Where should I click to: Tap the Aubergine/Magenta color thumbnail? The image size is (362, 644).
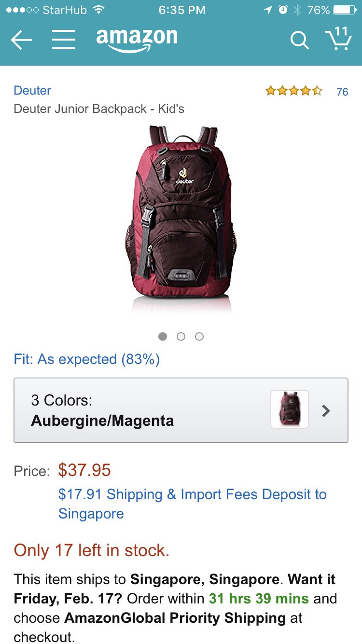coord(290,409)
